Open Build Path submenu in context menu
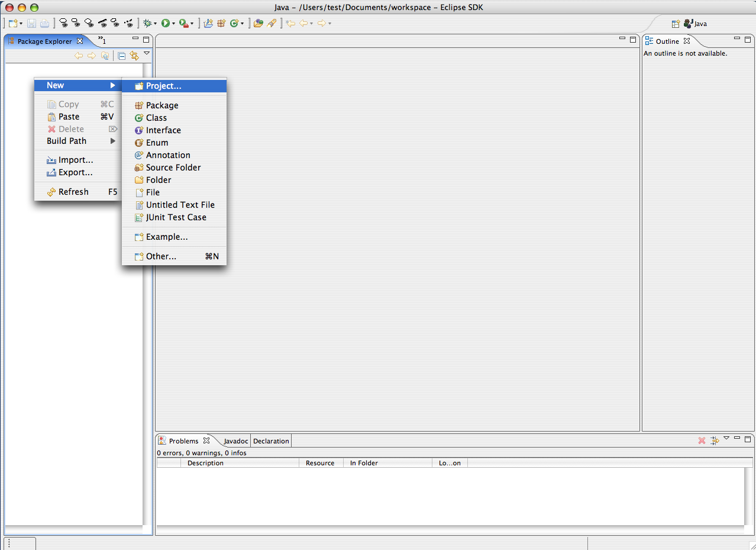Viewport: 756px width, 550px height. (x=77, y=141)
